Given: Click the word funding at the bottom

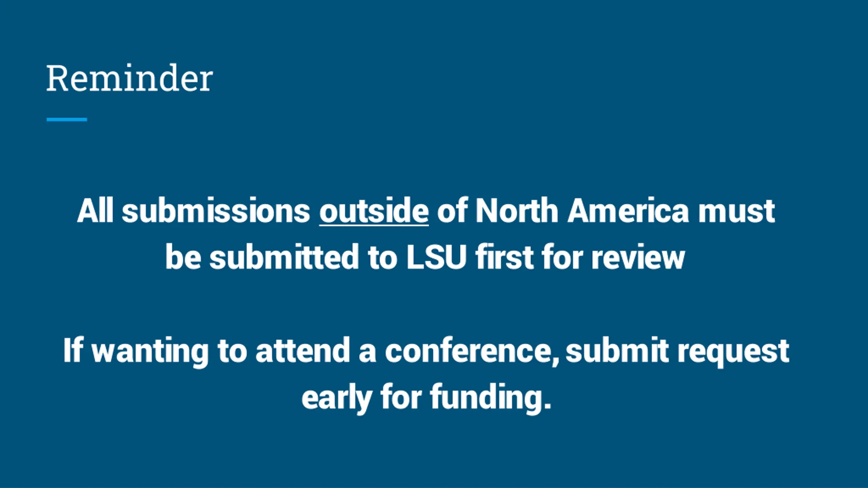Looking at the screenshot, I should pyautogui.click(x=490, y=397).
